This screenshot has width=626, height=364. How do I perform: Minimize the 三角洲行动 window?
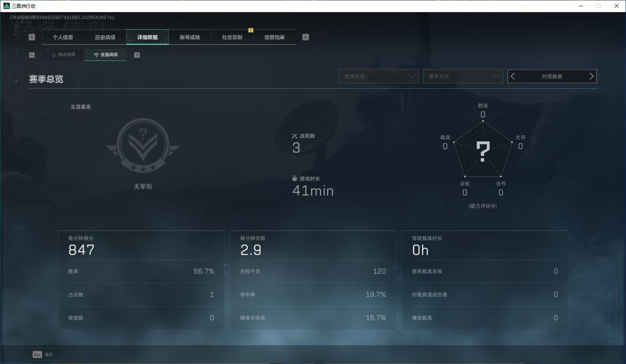(x=581, y=6)
